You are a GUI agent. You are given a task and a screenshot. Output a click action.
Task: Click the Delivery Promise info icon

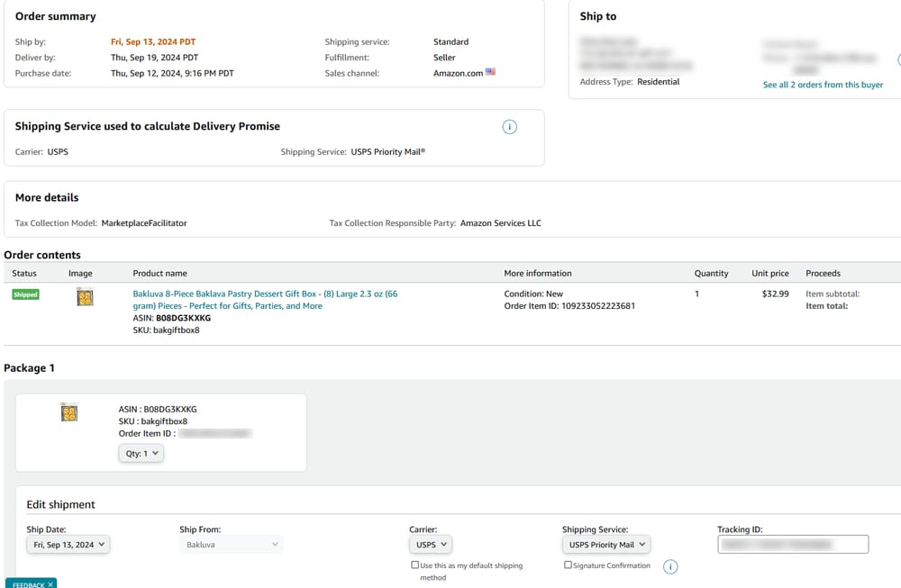pyautogui.click(x=509, y=127)
